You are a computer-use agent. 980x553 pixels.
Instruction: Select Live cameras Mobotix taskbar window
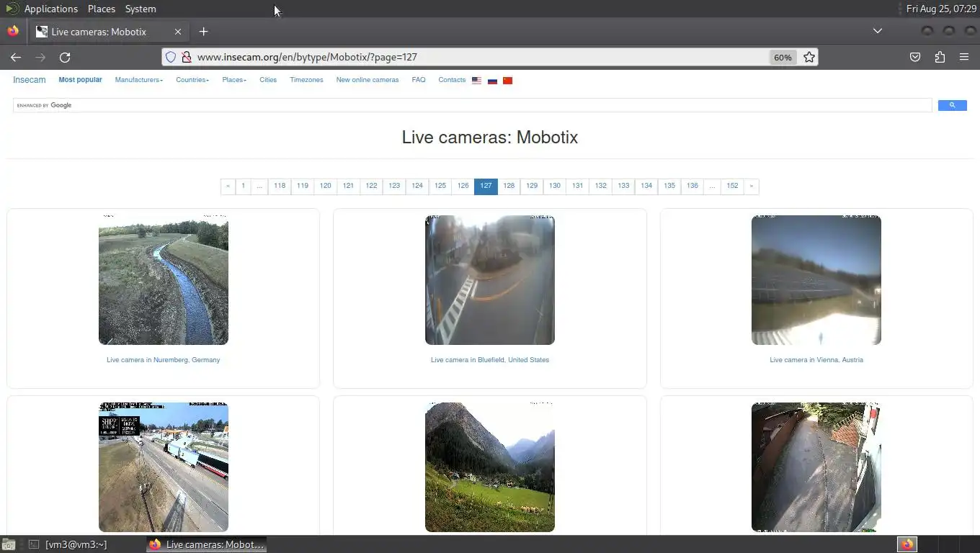(206, 544)
